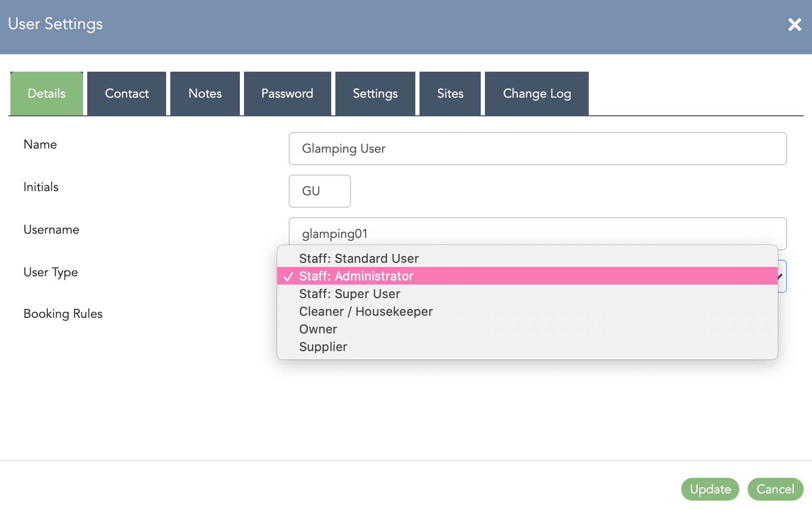Click the User Type dropdown arrow
The width and height of the screenshot is (812, 510).
click(781, 276)
